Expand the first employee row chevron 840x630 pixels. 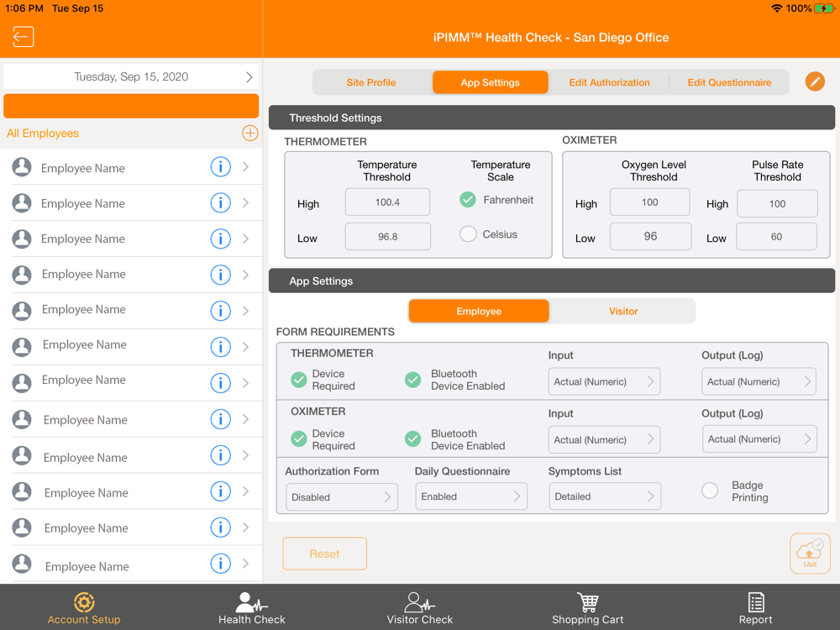point(245,166)
